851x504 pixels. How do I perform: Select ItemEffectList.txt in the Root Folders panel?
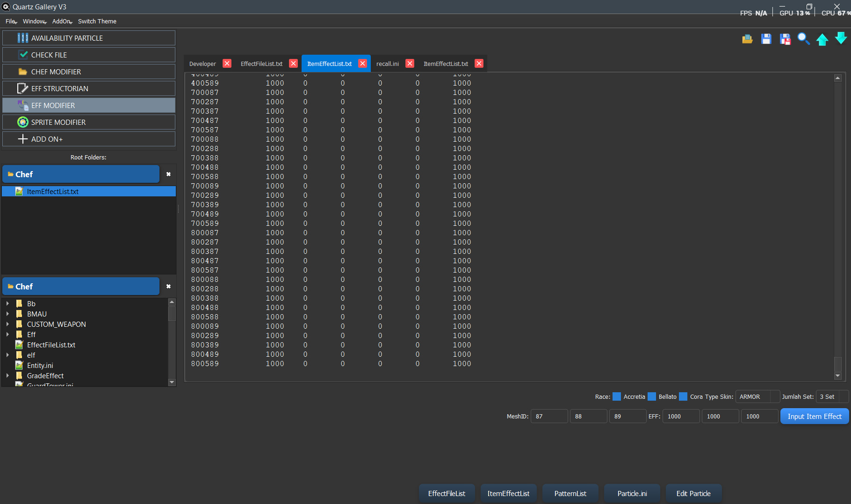coord(52,191)
